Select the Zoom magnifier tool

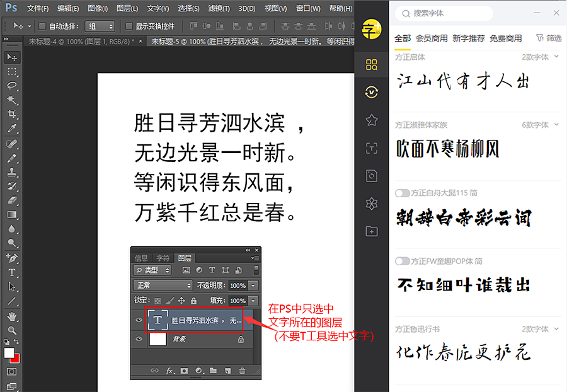[x=12, y=330]
